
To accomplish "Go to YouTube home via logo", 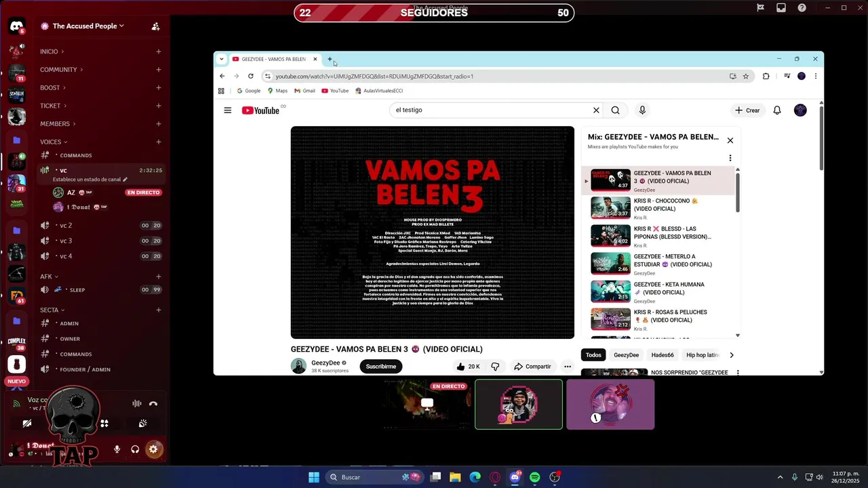I will (x=261, y=110).
